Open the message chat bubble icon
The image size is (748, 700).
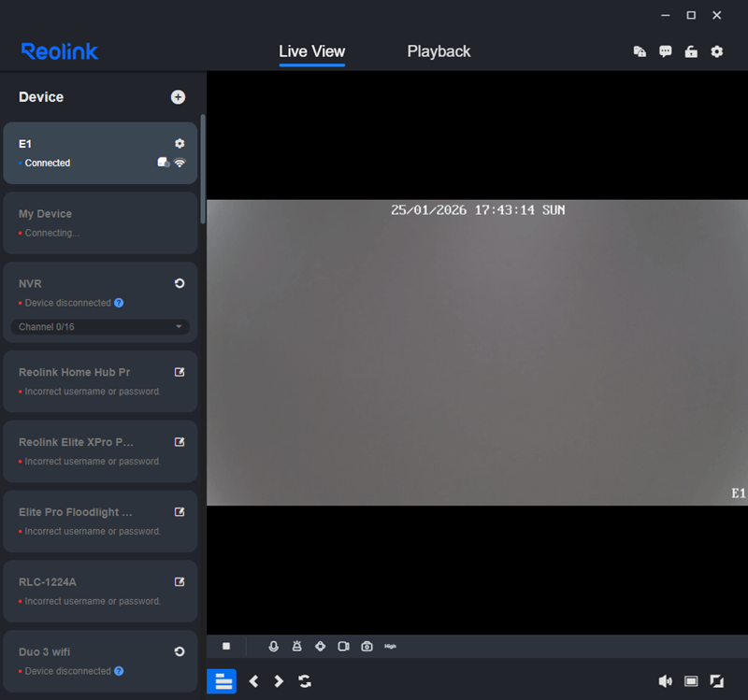coord(665,52)
